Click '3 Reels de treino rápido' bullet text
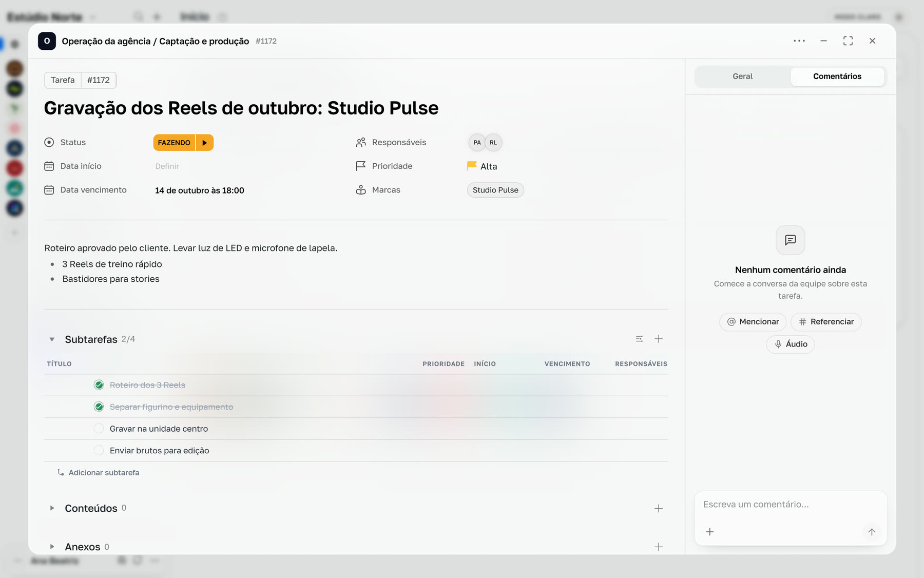The width and height of the screenshot is (924, 578). pyautogui.click(x=112, y=264)
